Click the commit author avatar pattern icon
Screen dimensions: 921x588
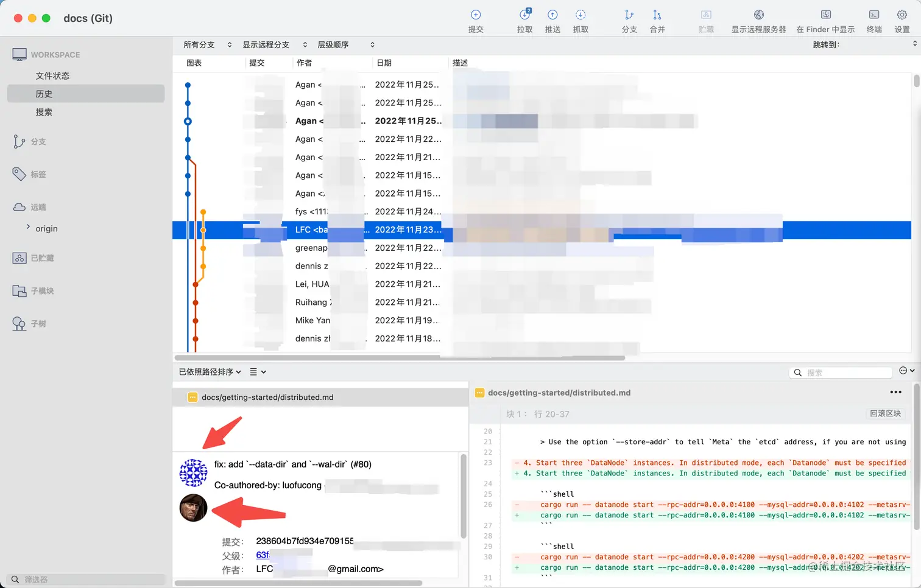click(194, 473)
